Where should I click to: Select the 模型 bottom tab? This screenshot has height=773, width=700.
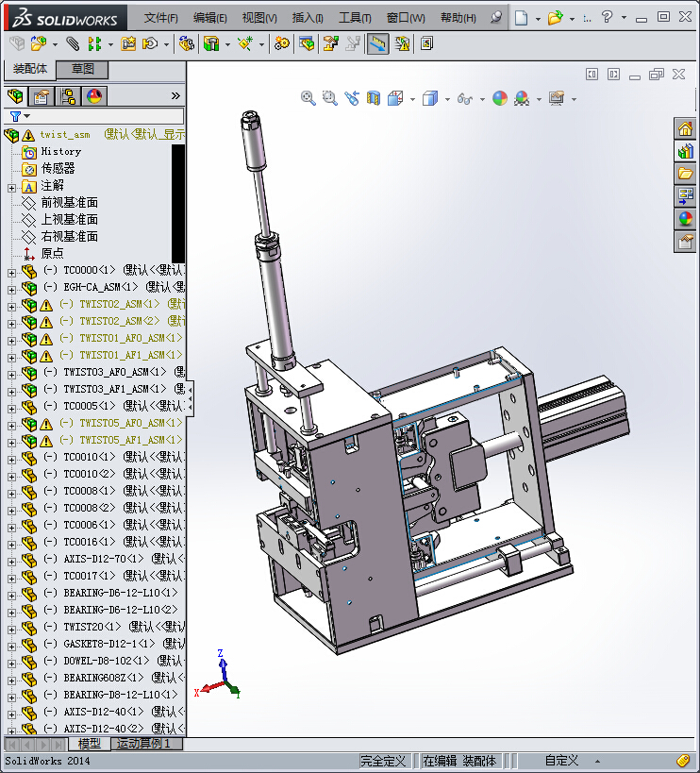[x=90, y=744]
